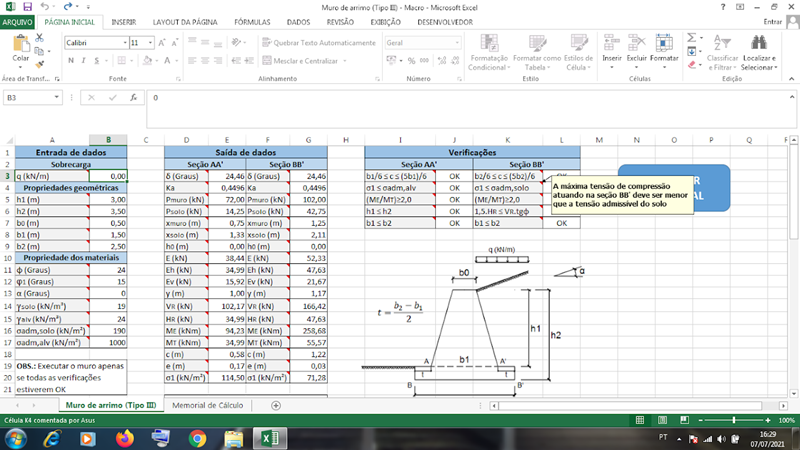
Task: Click Mesclar e Centralizar
Action: 301,61
